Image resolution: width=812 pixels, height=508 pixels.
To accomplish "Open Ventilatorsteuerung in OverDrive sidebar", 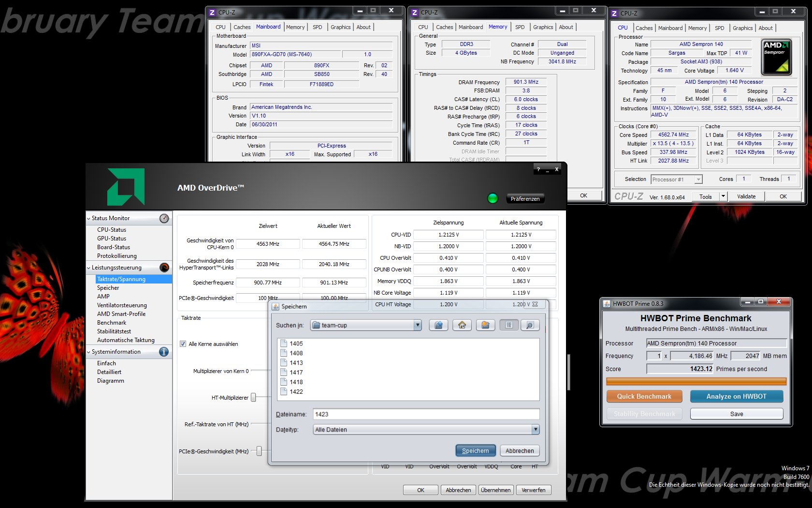I will pos(122,305).
